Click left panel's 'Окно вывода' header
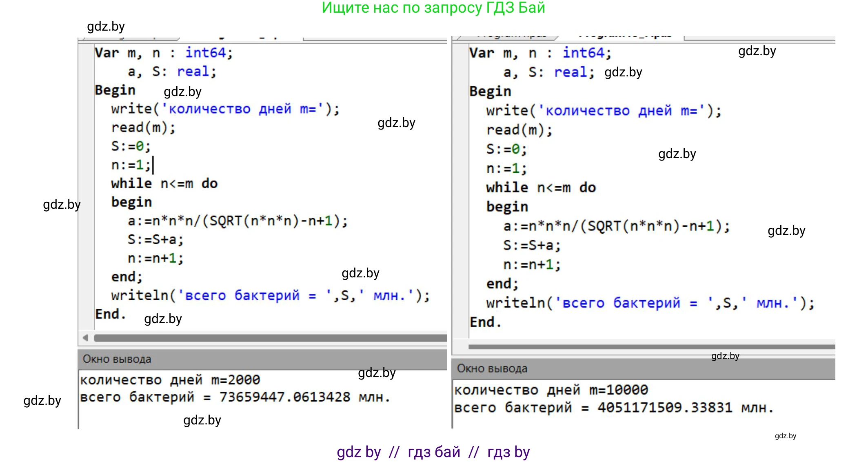Screen dimensions: 868x462 click(117, 359)
